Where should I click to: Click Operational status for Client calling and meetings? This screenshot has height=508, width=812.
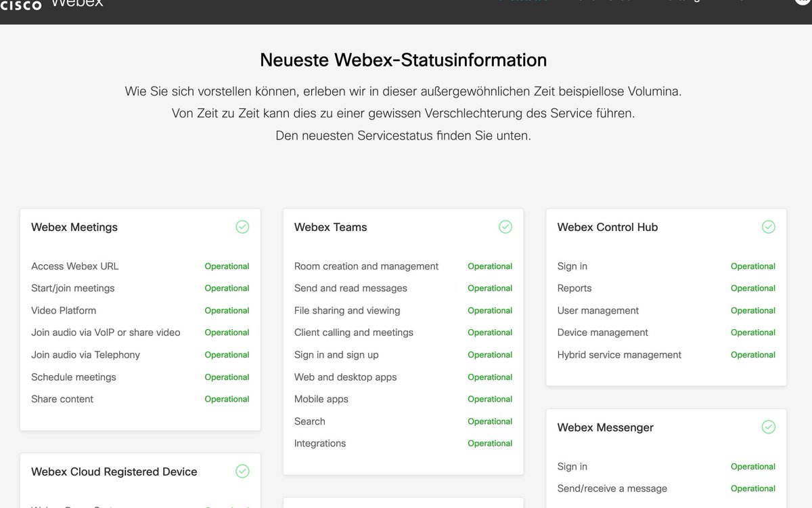490,333
